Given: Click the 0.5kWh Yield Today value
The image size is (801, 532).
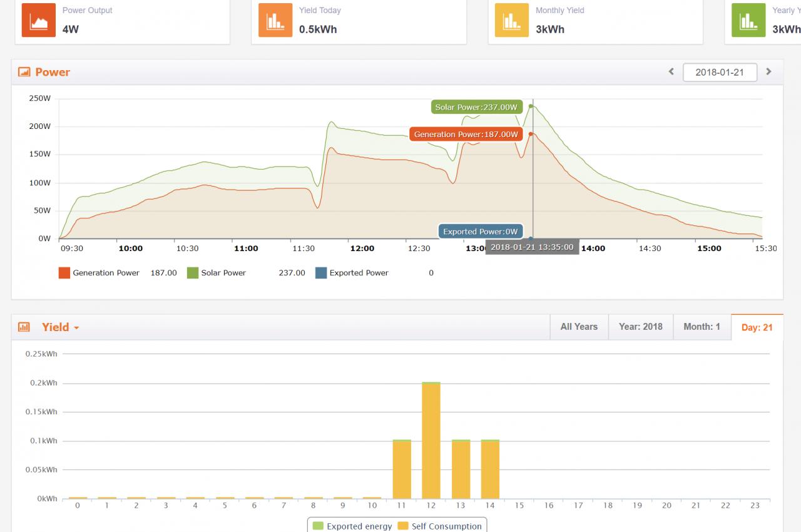Looking at the screenshot, I should point(318,29).
